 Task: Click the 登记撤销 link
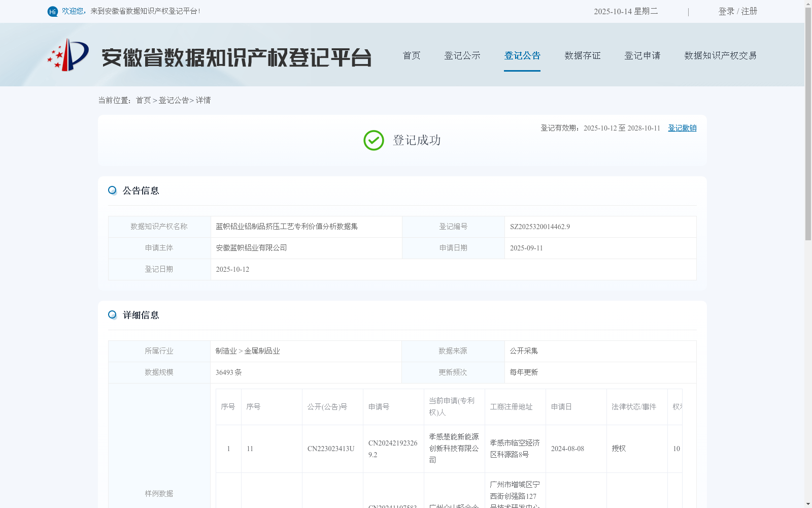click(x=682, y=128)
